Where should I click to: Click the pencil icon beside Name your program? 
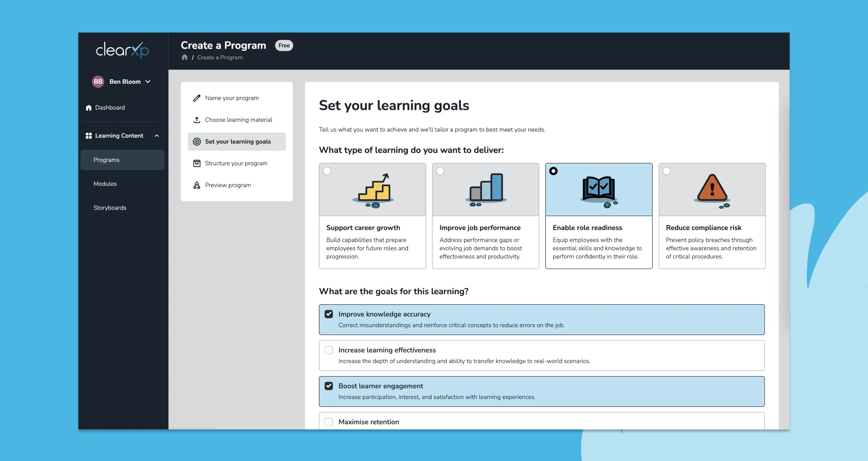coord(197,98)
